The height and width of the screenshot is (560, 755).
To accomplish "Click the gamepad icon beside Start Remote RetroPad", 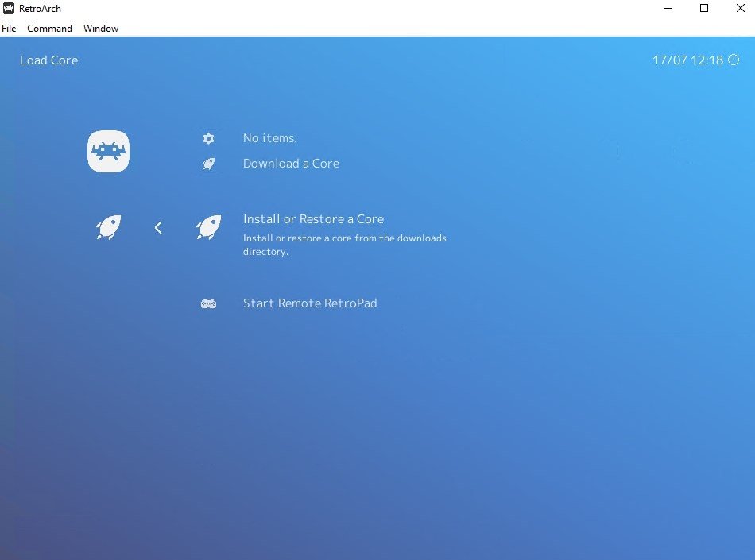I will (208, 303).
